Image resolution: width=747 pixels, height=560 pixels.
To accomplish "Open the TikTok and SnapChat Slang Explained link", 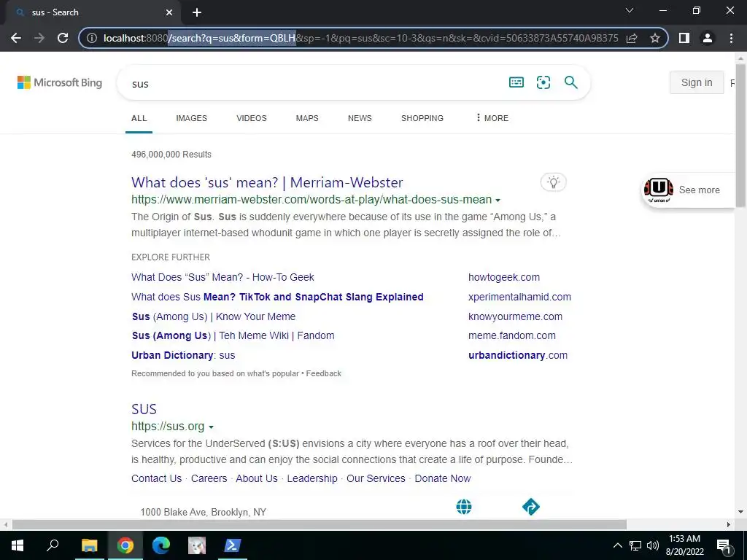I will coord(277,297).
